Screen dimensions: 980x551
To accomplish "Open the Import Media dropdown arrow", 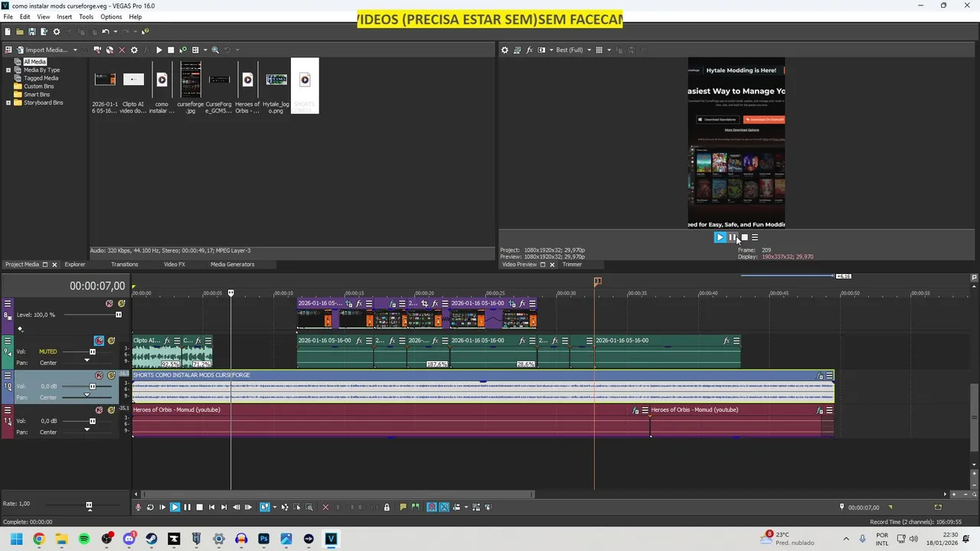I will click(75, 51).
